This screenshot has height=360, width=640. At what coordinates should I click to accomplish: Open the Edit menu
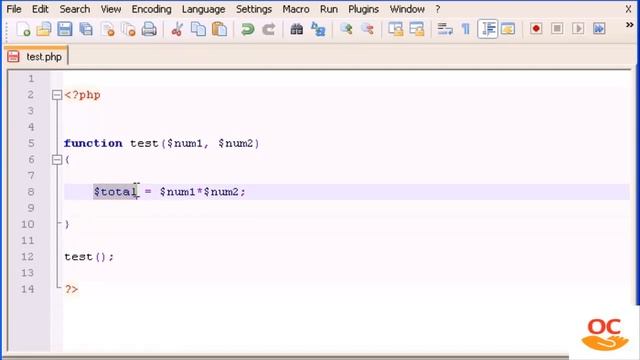[40, 9]
